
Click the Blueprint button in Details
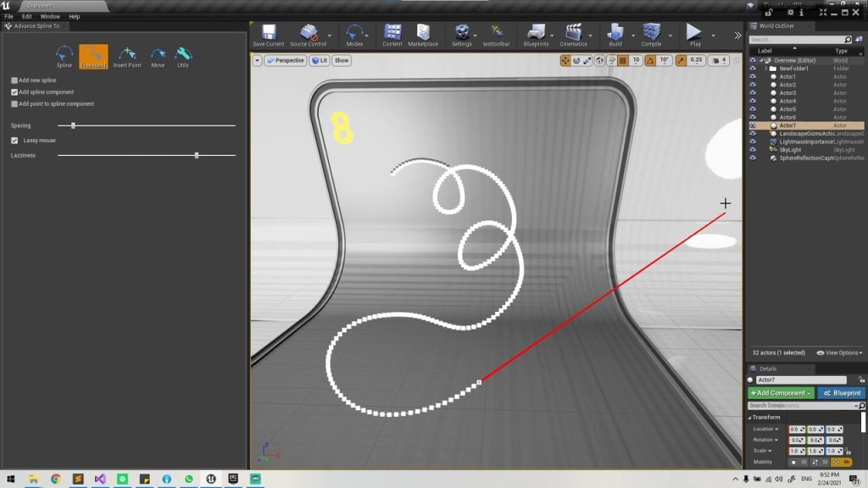[x=841, y=393]
